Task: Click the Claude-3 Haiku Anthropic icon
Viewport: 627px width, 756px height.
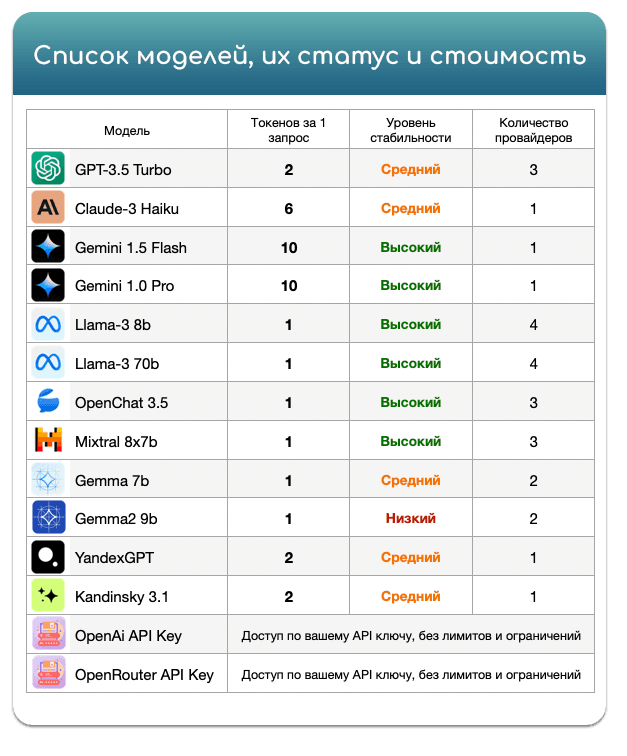Action: (x=48, y=208)
